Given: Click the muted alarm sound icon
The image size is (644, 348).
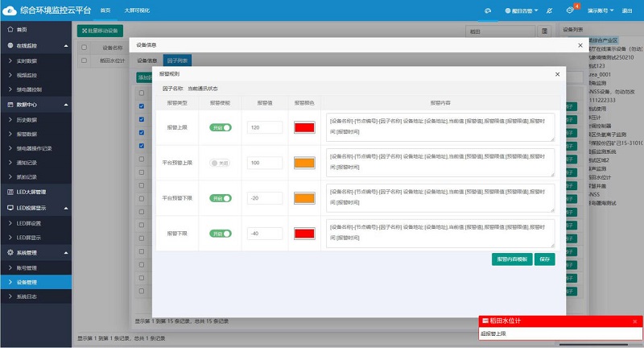Looking at the screenshot, I should click(549, 10).
